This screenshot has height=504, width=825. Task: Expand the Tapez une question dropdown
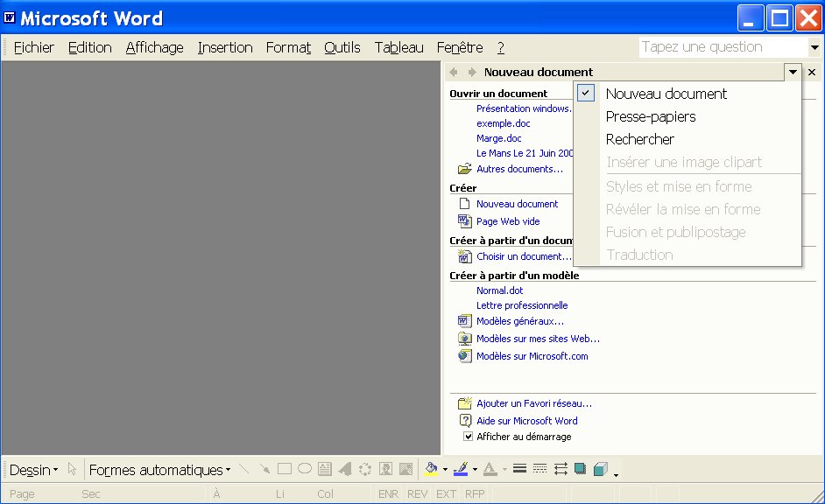[x=814, y=47]
